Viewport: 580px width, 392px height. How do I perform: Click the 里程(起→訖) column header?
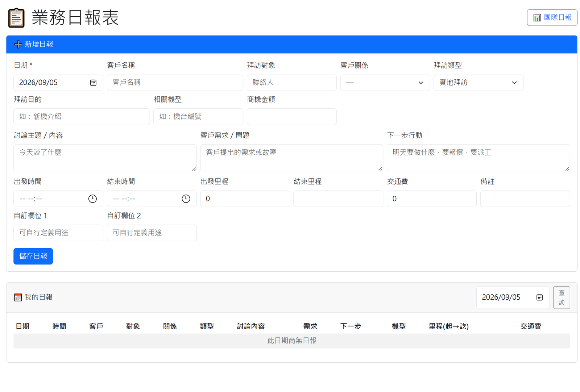[x=448, y=326]
